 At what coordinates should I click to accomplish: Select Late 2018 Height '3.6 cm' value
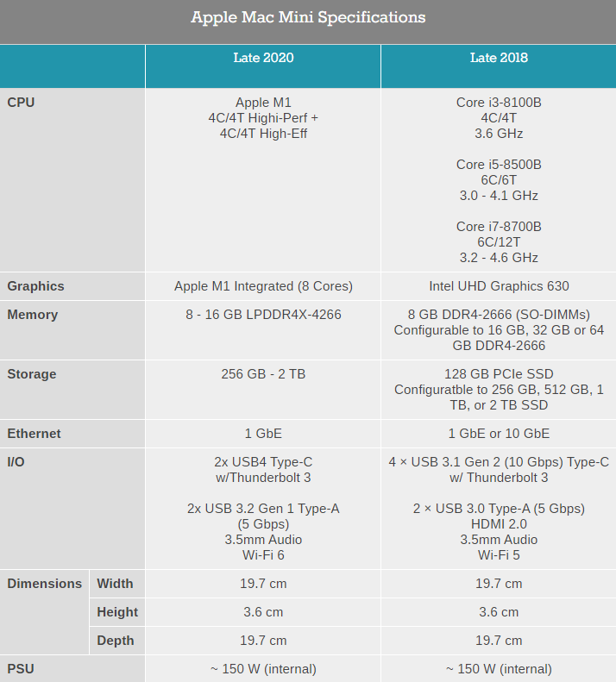click(x=499, y=612)
